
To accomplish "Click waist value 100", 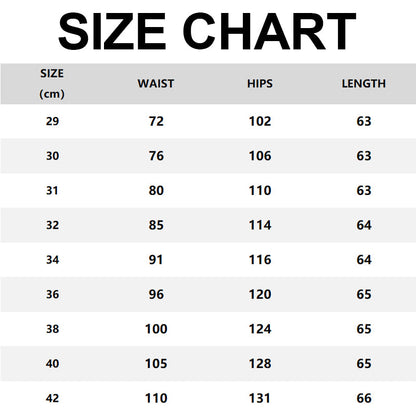I will pyautogui.click(x=156, y=329).
